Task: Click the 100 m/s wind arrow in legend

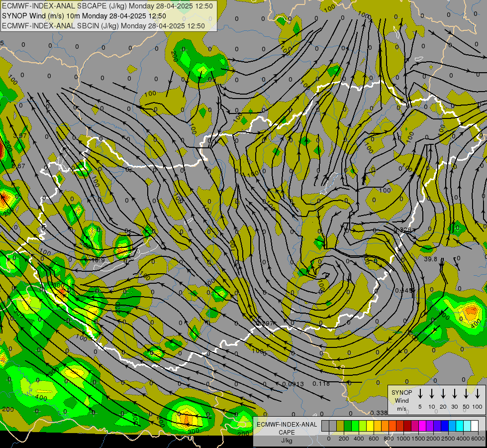Action: click(478, 394)
